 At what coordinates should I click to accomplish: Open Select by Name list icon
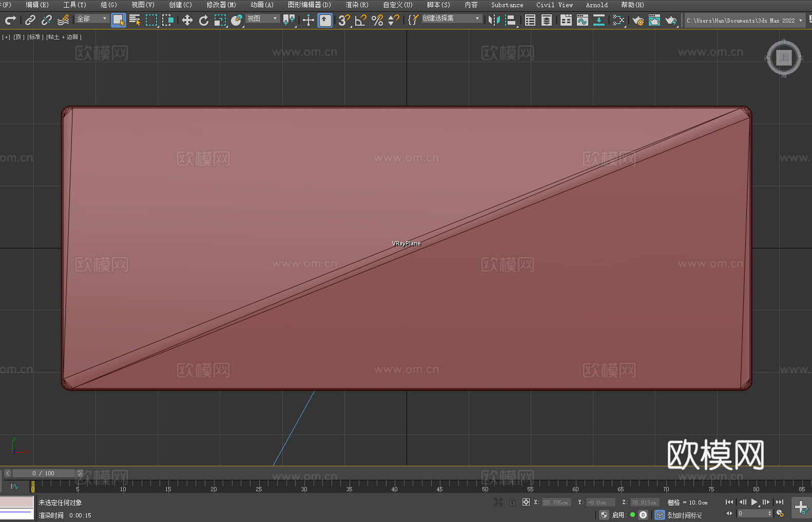tap(135, 20)
